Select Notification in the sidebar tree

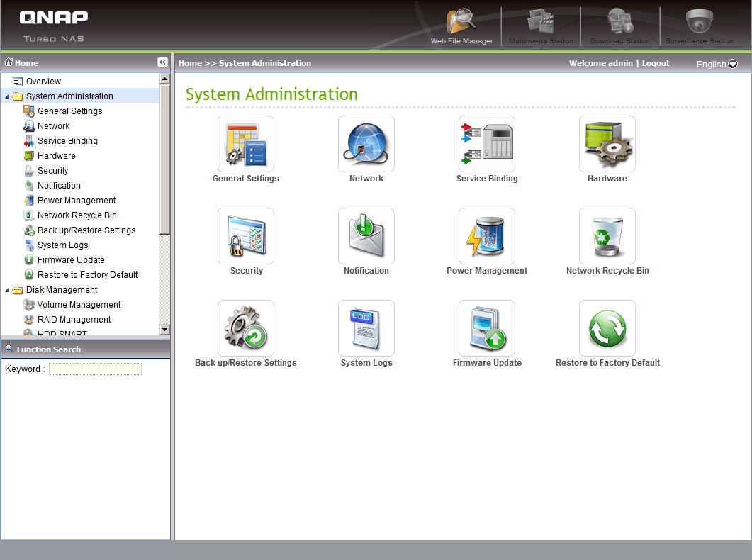(x=59, y=186)
